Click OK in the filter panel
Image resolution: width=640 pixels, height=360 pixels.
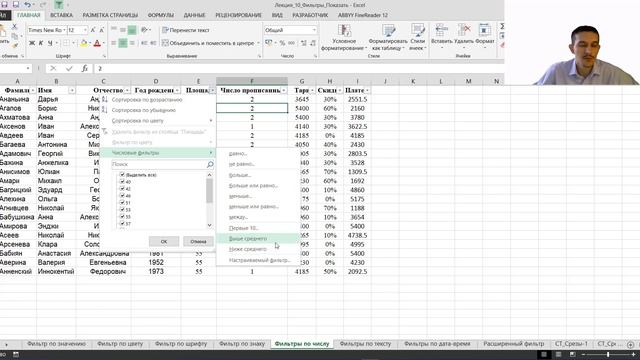click(x=164, y=242)
